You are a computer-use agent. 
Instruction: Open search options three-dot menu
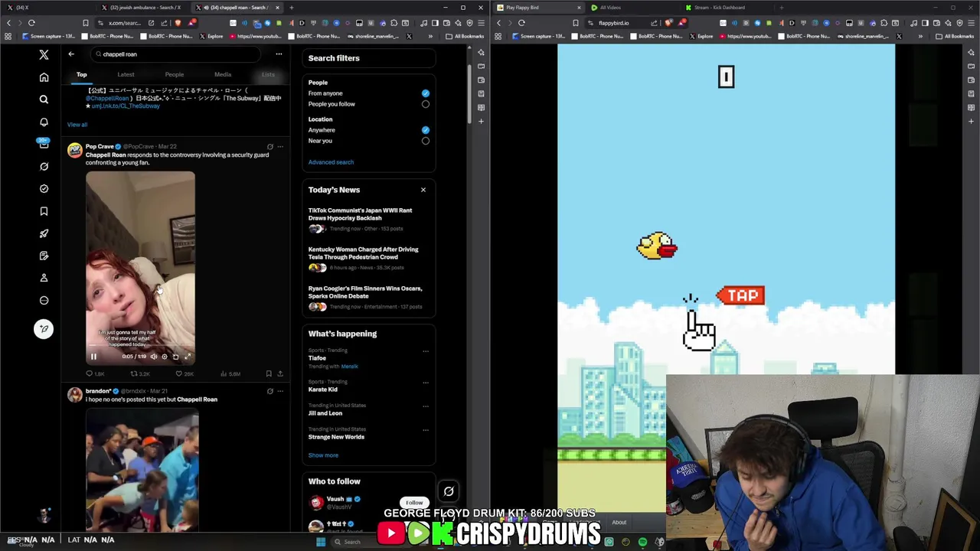[x=279, y=54]
